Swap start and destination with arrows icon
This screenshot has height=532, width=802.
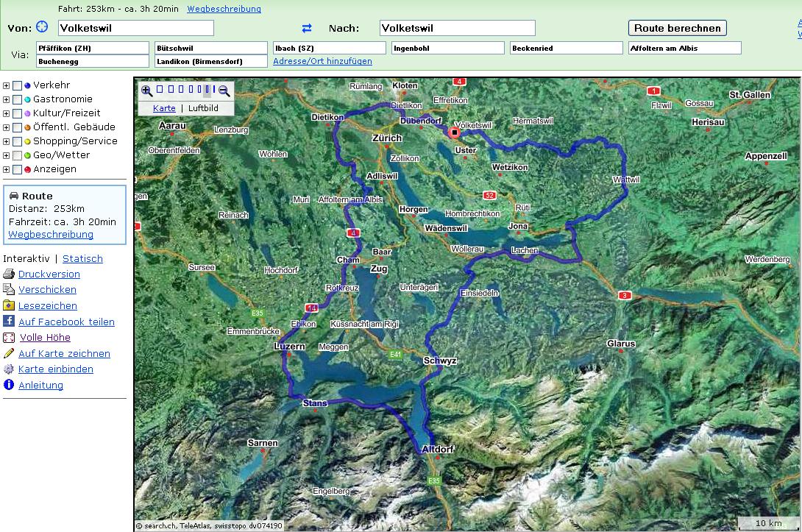point(307,28)
